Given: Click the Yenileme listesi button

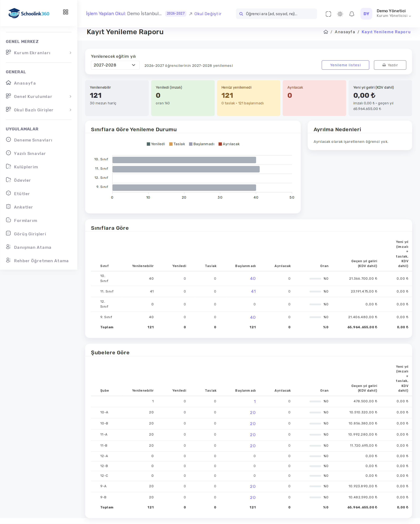Looking at the screenshot, I should (345, 65).
